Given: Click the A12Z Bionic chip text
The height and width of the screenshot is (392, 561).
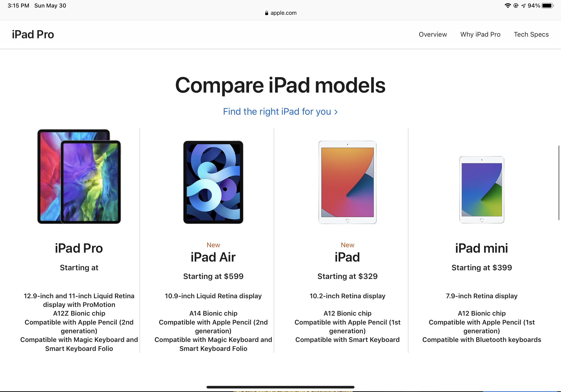Looking at the screenshot, I should coord(79,313).
